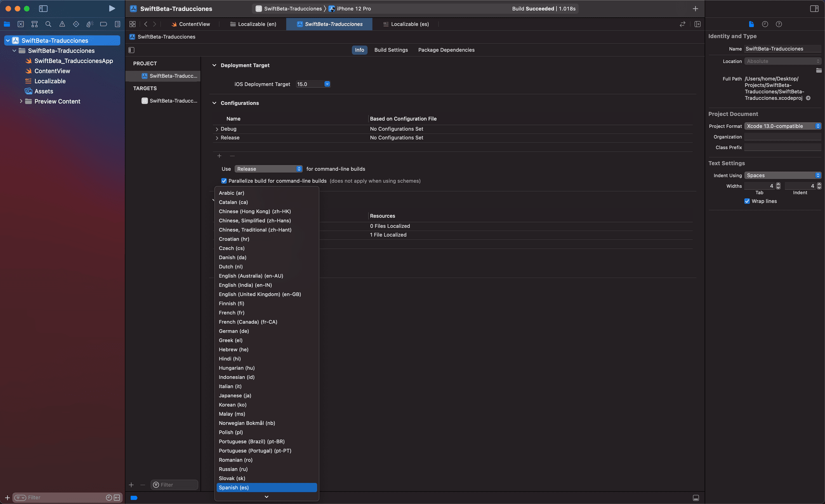Collapse the Configurations section
Screen dimensions: 825x504
(x=214, y=103)
